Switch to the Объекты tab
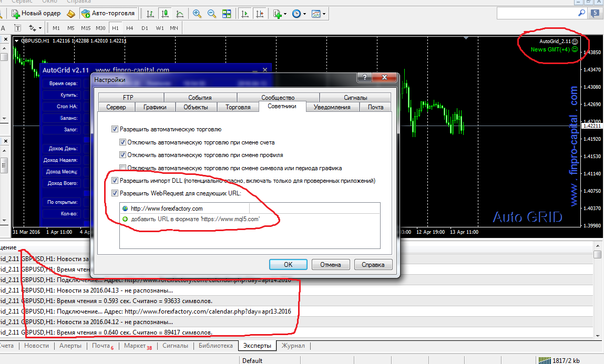This screenshot has width=604, height=364. [196, 107]
